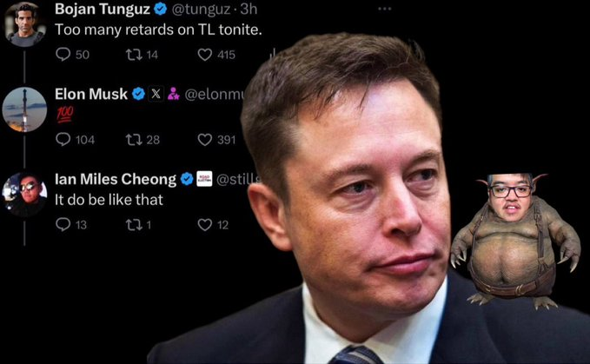This screenshot has height=364, width=590.
Task: View Ian Miles Cheong's avatar with sunglasses
Action: [x=25, y=195]
